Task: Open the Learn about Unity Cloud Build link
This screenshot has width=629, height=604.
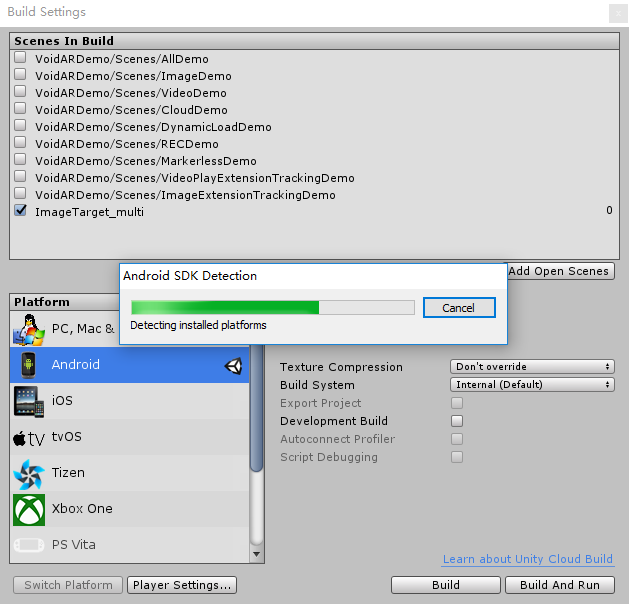Action: coord(528,559)
